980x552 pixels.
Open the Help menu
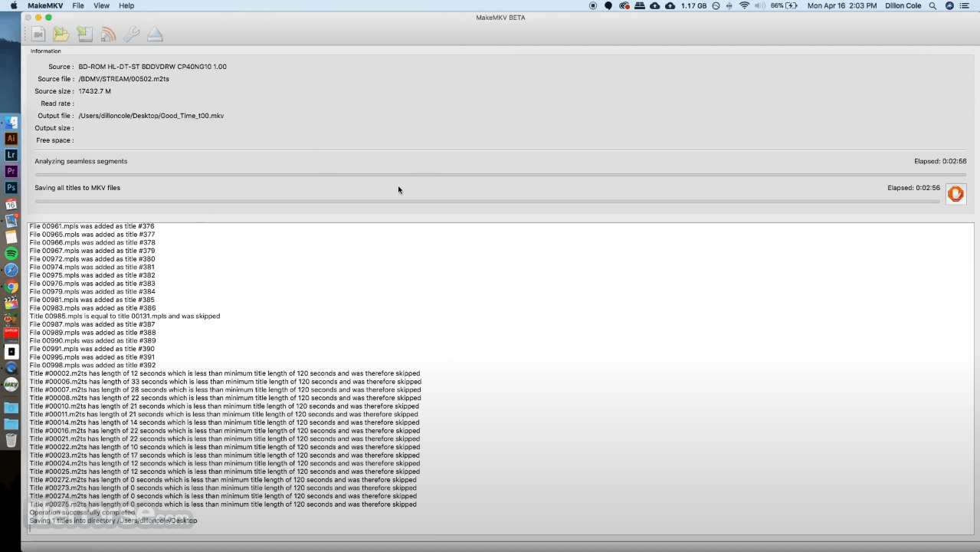[x=126, y=5]
